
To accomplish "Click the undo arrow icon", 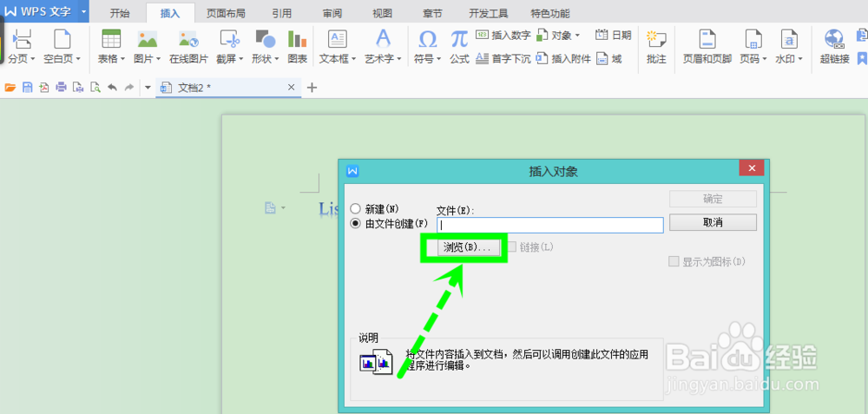I will click(112, 87).
